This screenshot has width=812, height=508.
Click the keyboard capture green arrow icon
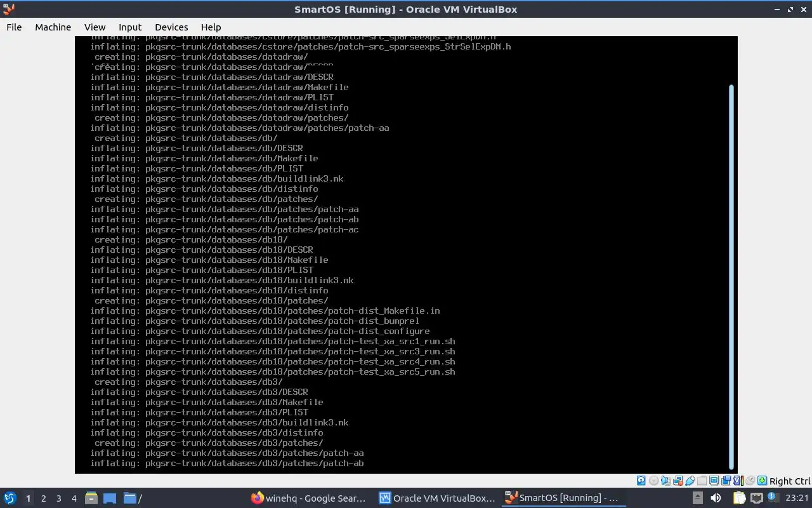pyautogui.click(x=762, y=481)
